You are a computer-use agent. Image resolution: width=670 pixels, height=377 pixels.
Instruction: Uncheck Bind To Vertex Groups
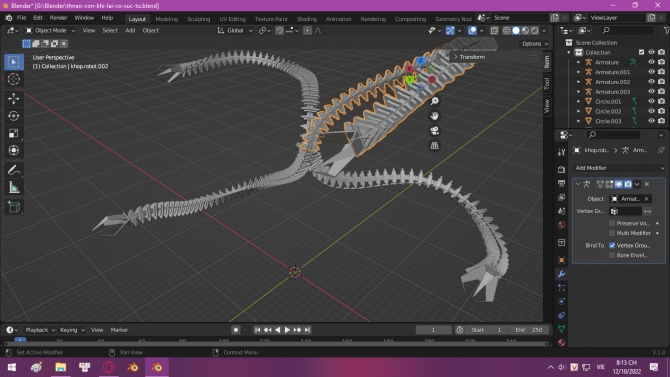(612, 245)
